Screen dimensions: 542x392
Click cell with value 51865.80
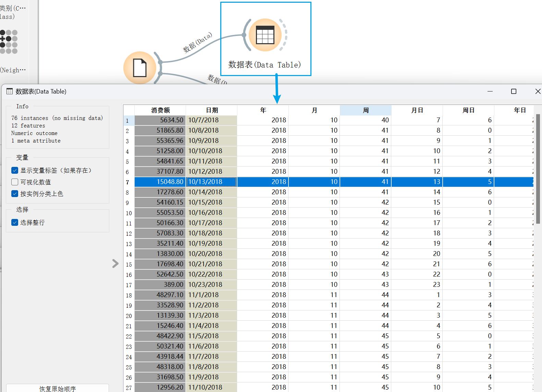click(x=160, y=131)
